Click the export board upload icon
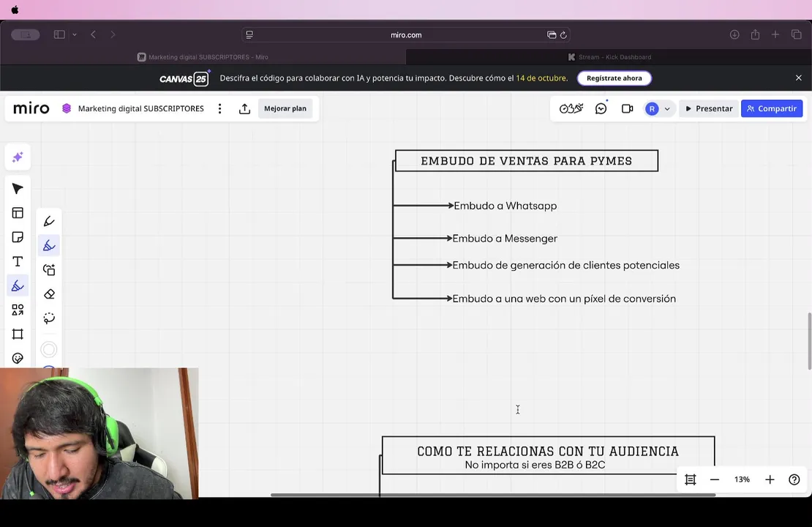The height and width of the screenshot is (527, 812). (244, 108)
